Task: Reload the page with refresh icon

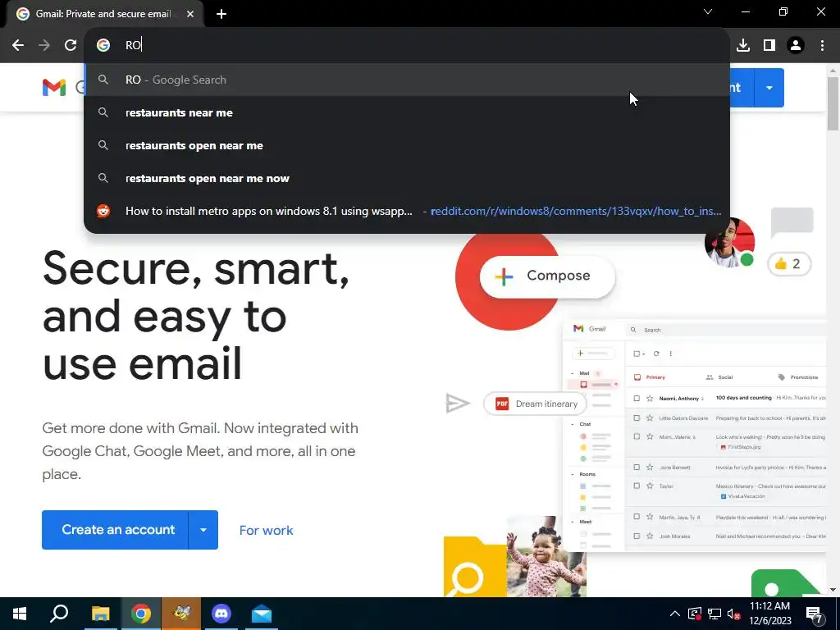Action: pos(71,45)
